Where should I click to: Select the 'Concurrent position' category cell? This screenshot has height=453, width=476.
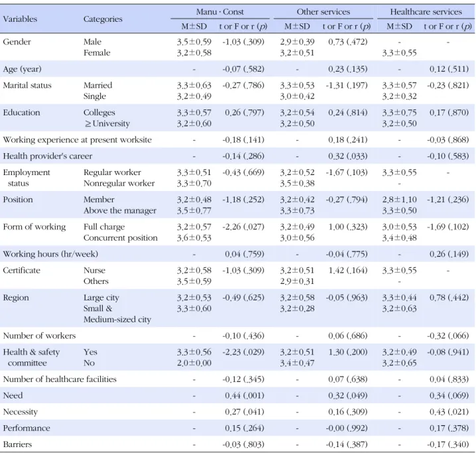point(121,237)
